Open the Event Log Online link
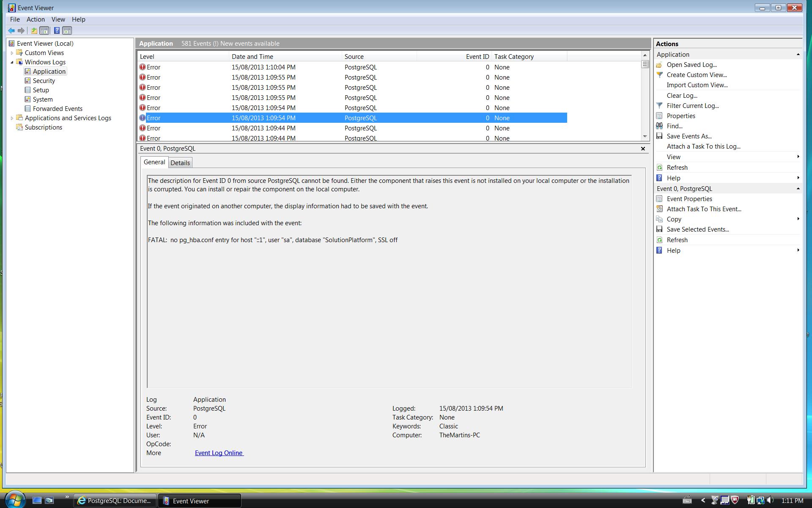 [x=219, y=453]
